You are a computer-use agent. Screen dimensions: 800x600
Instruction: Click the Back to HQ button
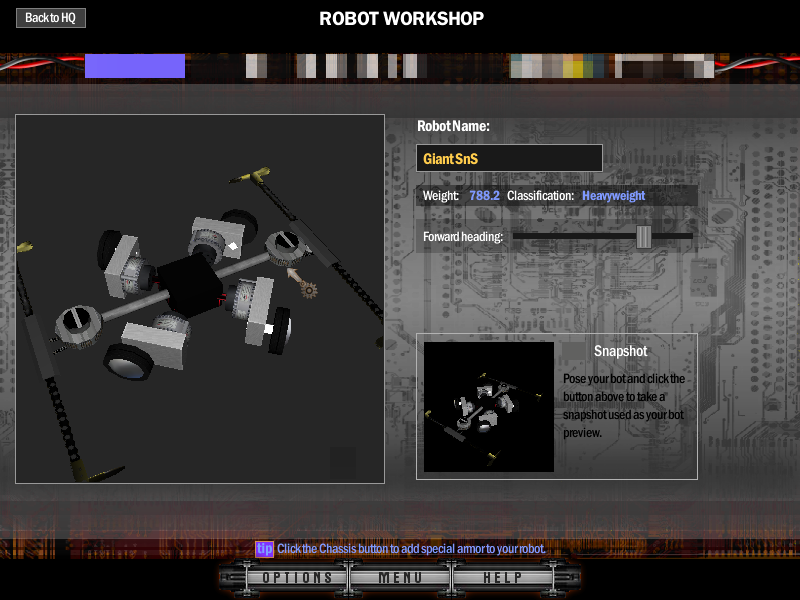point(50,18)
